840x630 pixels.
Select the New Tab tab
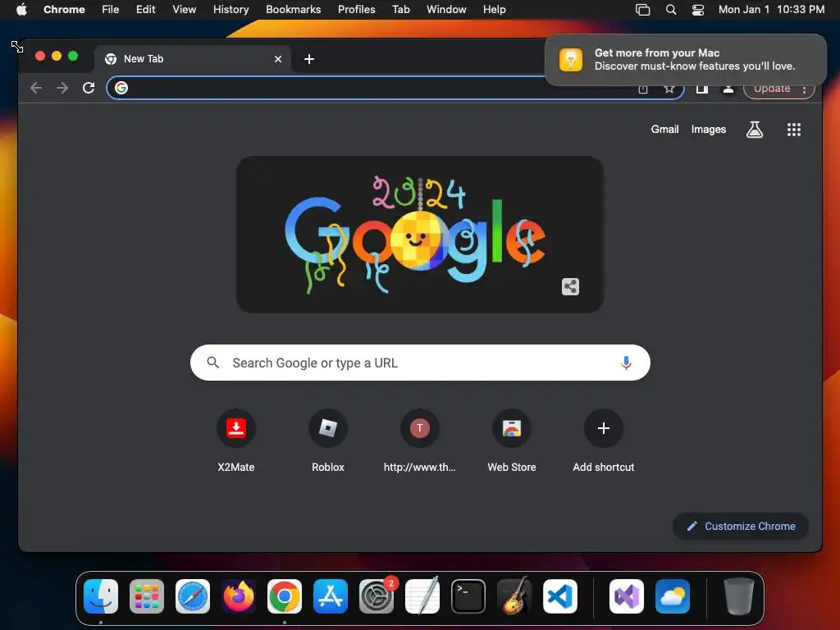(x=193, y=59)
